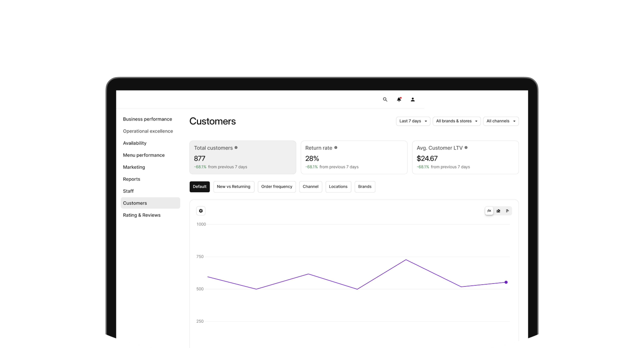Click the chart's last purple data point
This screenshot has width=644, height=348.
pyautogui.click(x=506, y=282)
